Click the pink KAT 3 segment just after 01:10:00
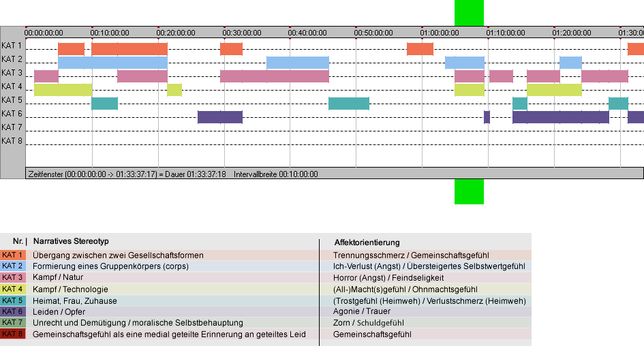The image size is (644, 361). 501,76
